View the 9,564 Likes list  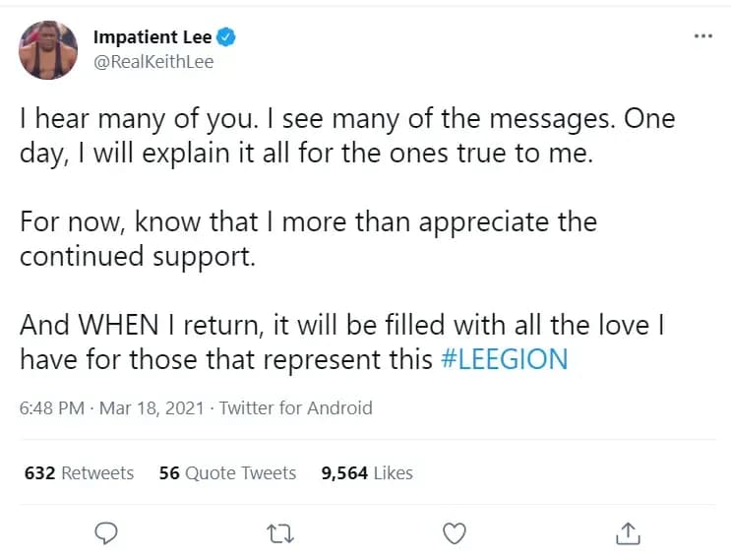pyautogui.click(x=367, y=473)
